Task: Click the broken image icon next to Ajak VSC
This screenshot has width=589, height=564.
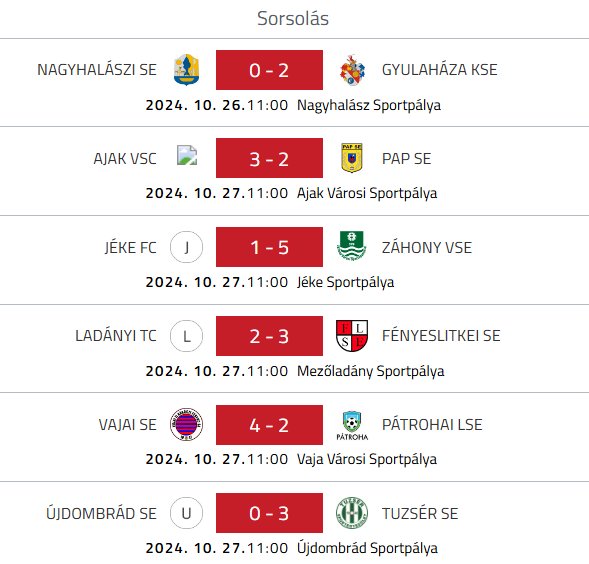Action: (187, 155)
